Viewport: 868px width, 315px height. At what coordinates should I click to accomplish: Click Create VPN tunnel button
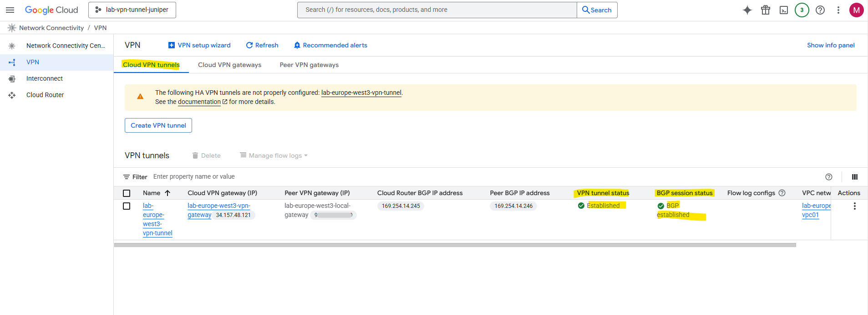tap(158, 125)
